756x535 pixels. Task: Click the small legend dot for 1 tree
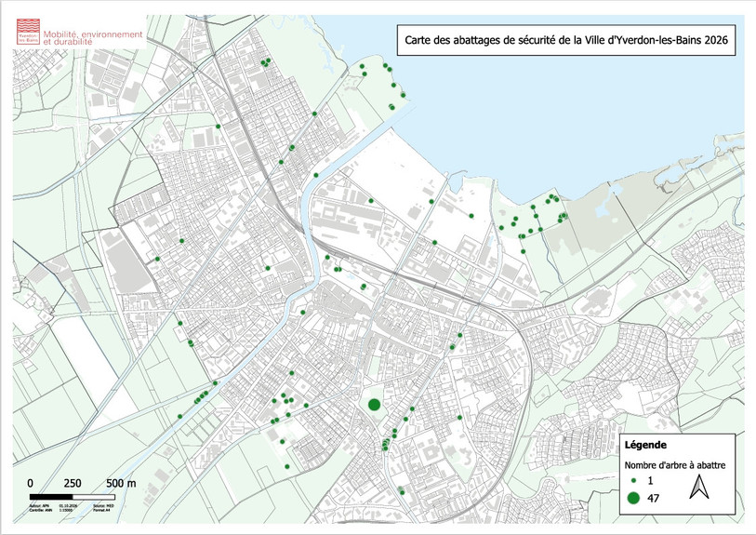[634, 480]
